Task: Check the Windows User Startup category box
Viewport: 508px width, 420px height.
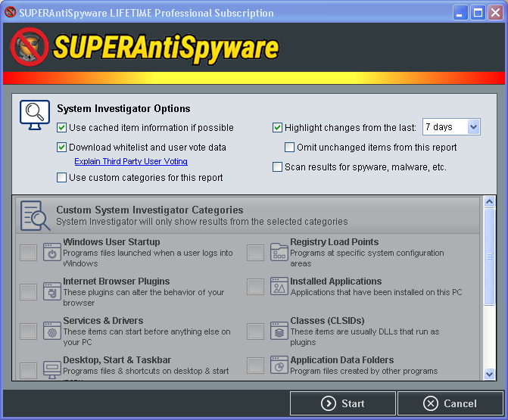Action: (28, 253)
